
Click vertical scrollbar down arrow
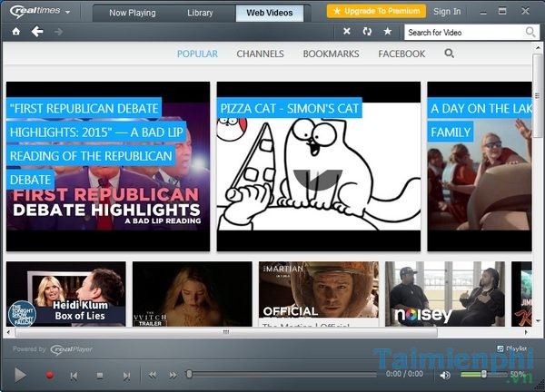coord(538,321)
